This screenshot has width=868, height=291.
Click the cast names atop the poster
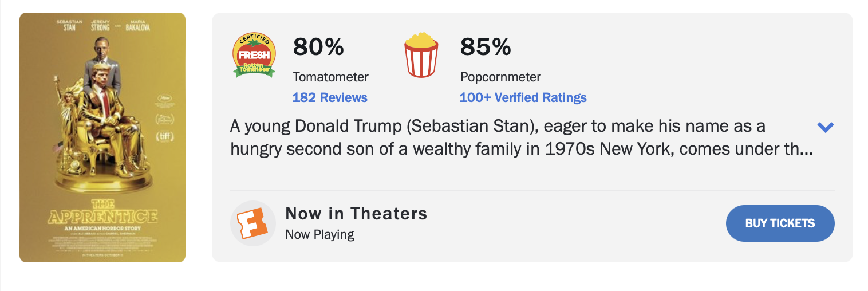pyautogui.click(x=103, y=25)
